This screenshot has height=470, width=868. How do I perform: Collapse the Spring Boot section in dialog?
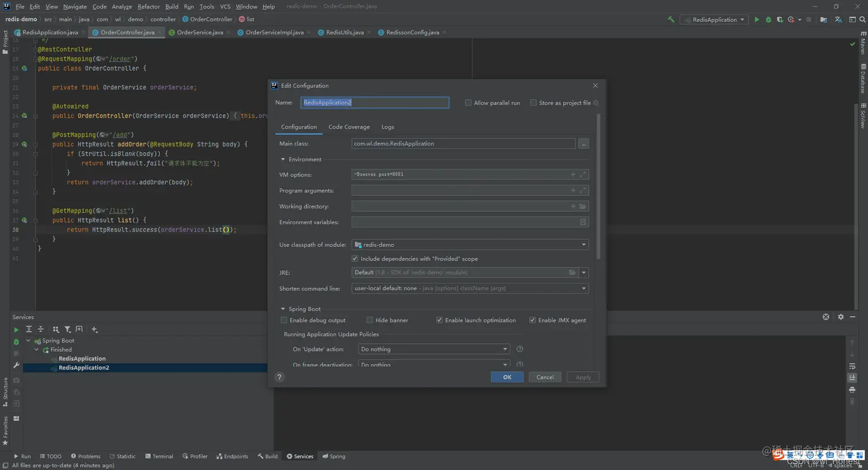pos(282,309)
